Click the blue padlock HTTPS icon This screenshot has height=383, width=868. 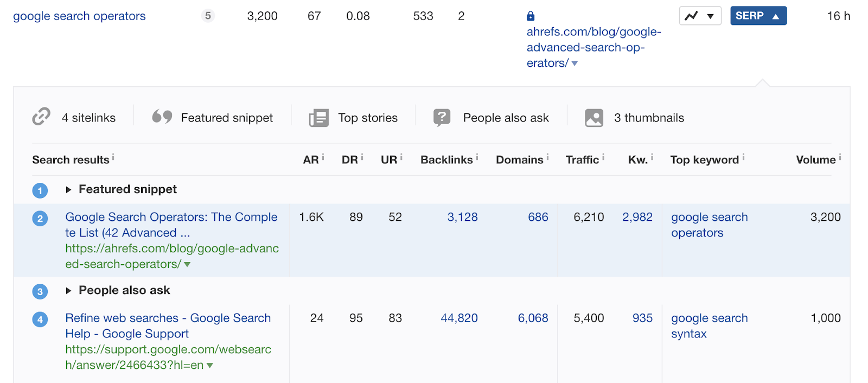point(531,16)
